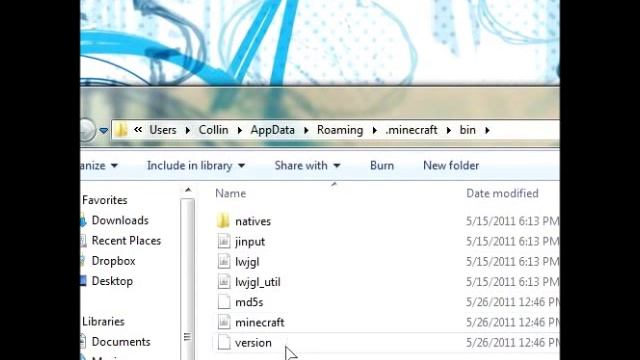This screenshot has width=640, height=360.
Task: Navigate to Roaming in address bar
Action: tap(340, 130)
